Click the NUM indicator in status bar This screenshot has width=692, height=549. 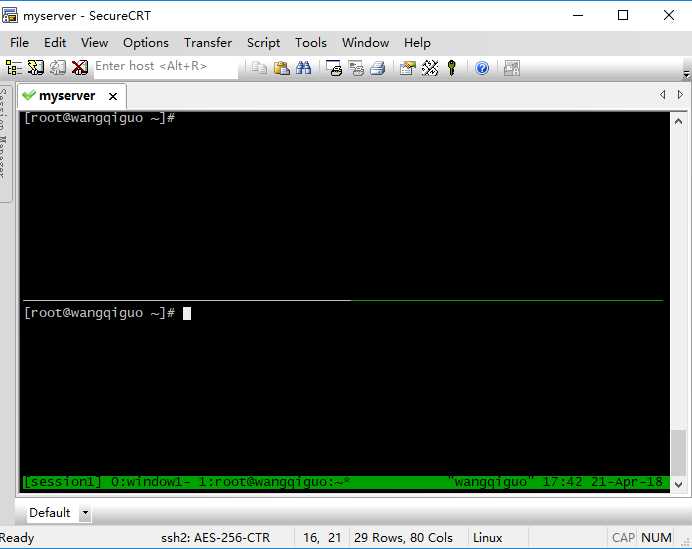(656, 538)
